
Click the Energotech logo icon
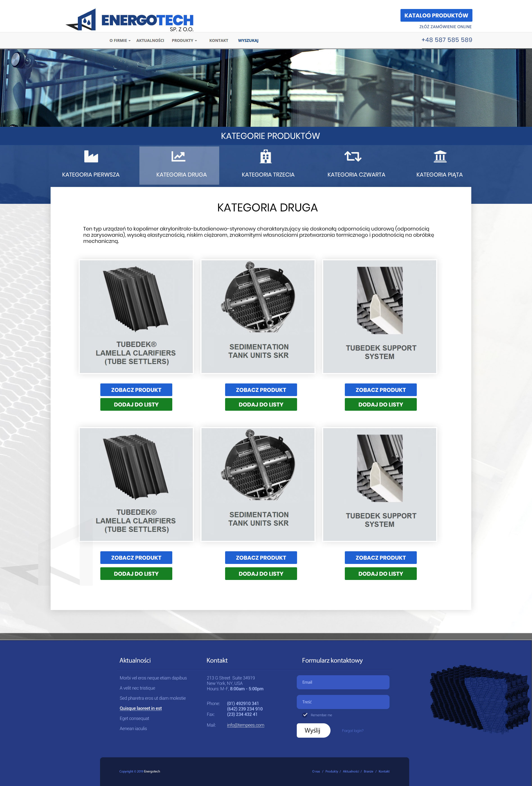pyautogui.click(x=81, y=20)
